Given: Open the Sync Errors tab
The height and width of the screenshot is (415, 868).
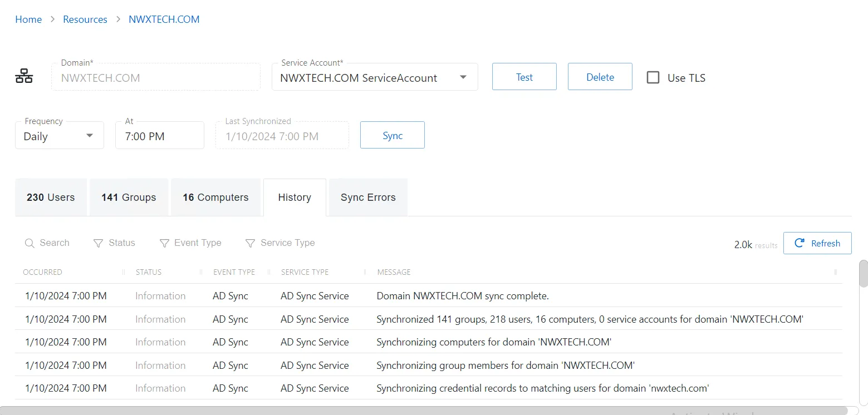Looking at the screenshot, I should coord(368,197).
